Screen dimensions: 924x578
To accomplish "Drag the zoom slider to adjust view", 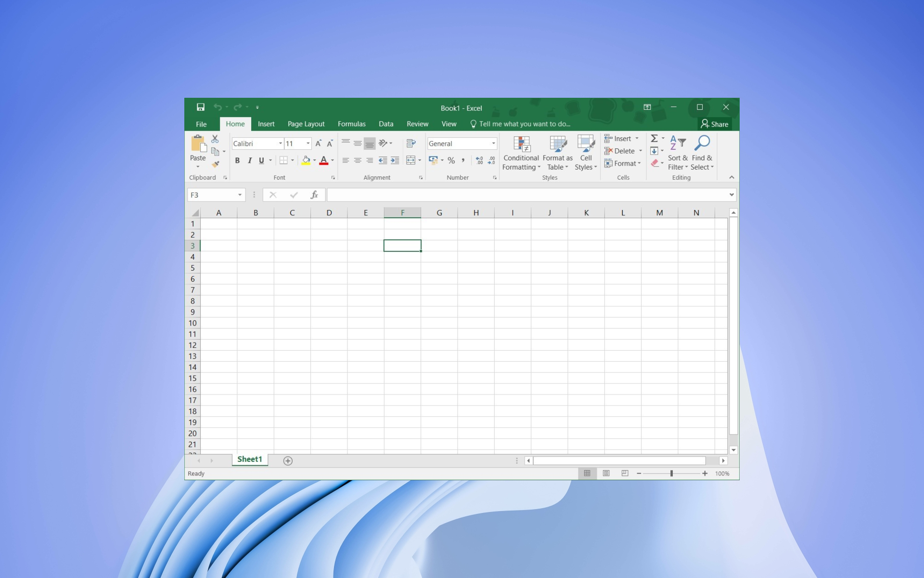I will pos(671,473).
